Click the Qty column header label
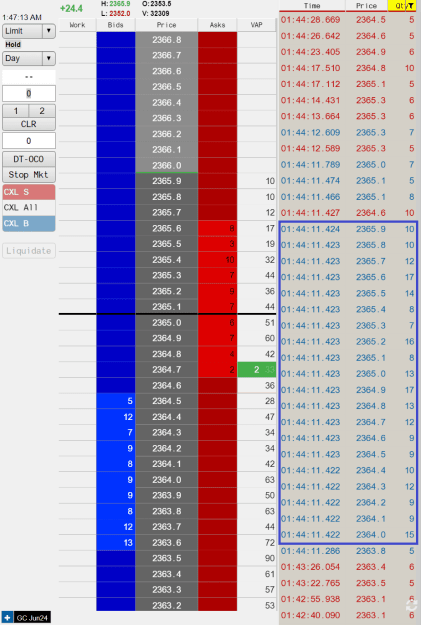 399,6
